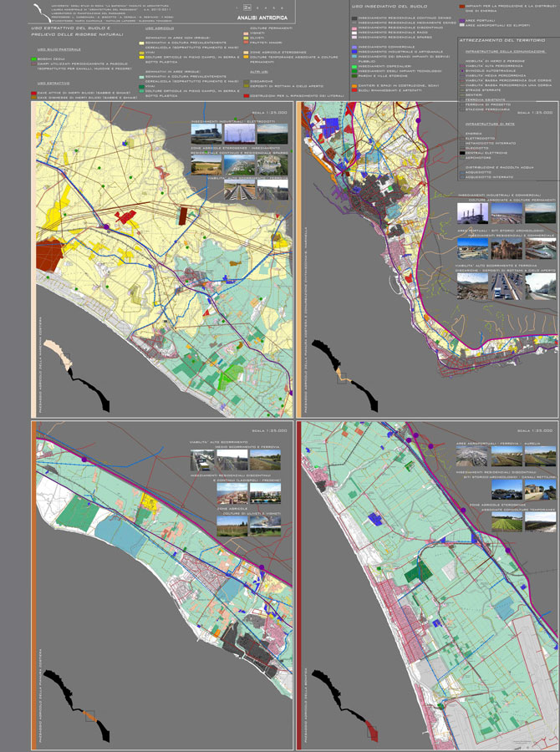Click the 'Boschi Cedui' green legend swatch
The image size is (560, 752).
33,59
